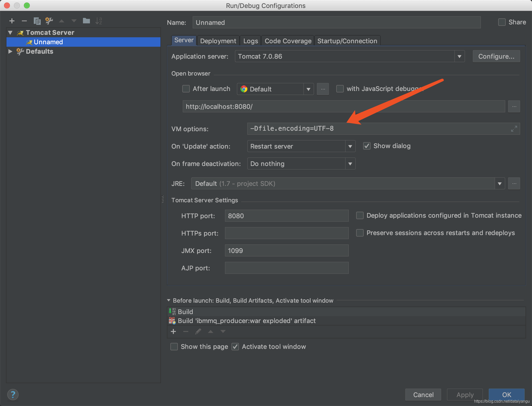Viewport: 532px width, 406px height.
Task: Enable Preserve sessions across restarts checkbox
Action: (360, 233)
